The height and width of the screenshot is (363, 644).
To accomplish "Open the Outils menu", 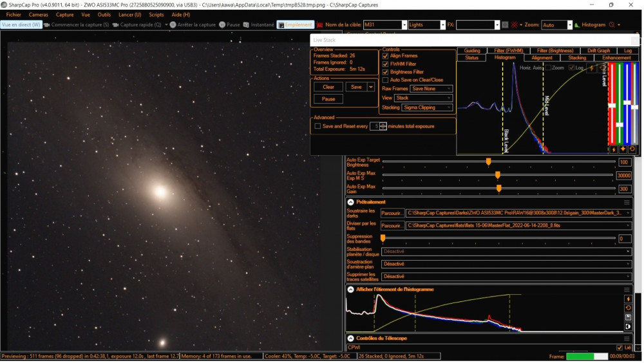I will 104,15.
